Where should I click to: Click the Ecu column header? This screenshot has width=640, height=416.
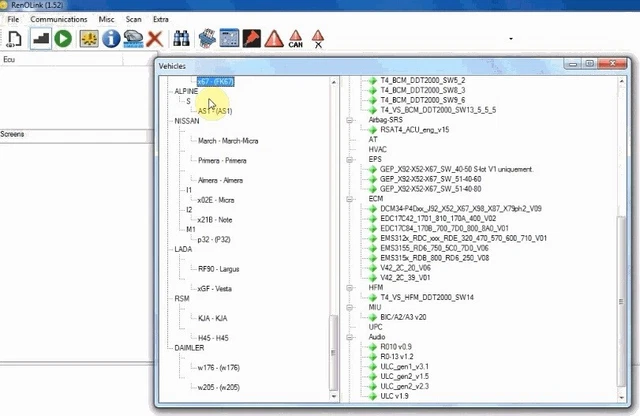(61, 60)
